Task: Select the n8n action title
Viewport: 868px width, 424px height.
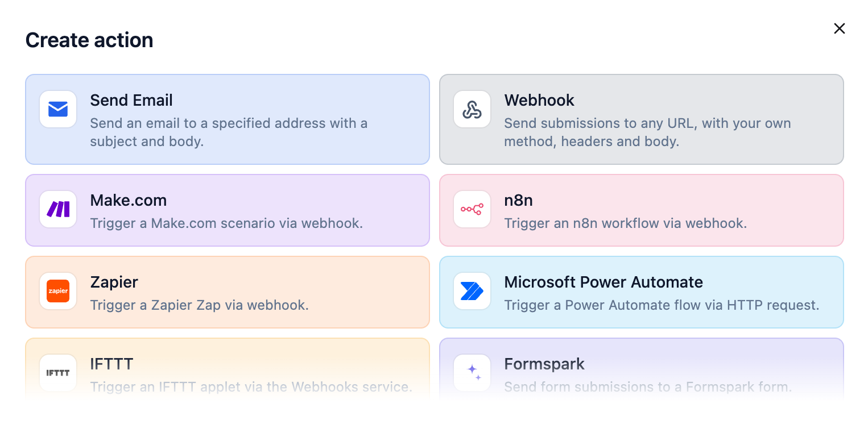Action: [x=518, y=201]
